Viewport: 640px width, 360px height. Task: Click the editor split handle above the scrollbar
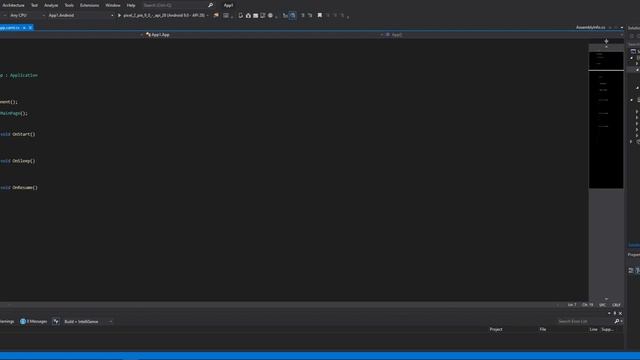[x=606, y=41]
